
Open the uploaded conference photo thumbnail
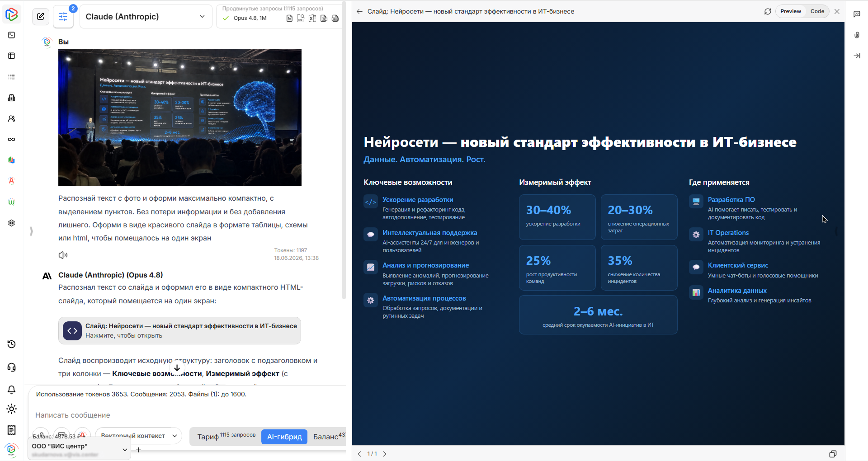pyautogui.click(x=180, y=118)
